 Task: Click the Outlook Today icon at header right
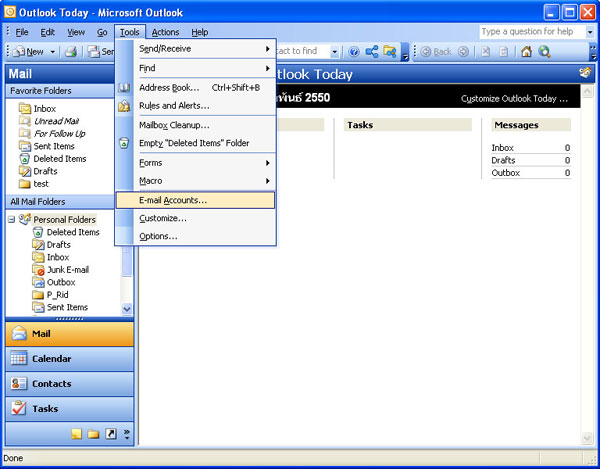pyautogui.click(x=585, y=73)
